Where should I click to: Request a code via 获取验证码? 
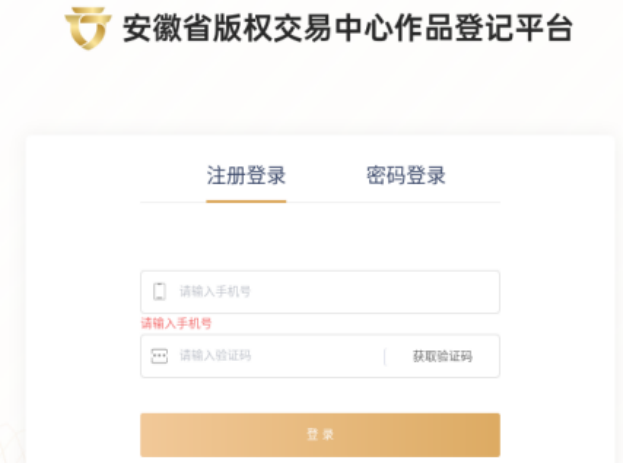click(442, 356)
